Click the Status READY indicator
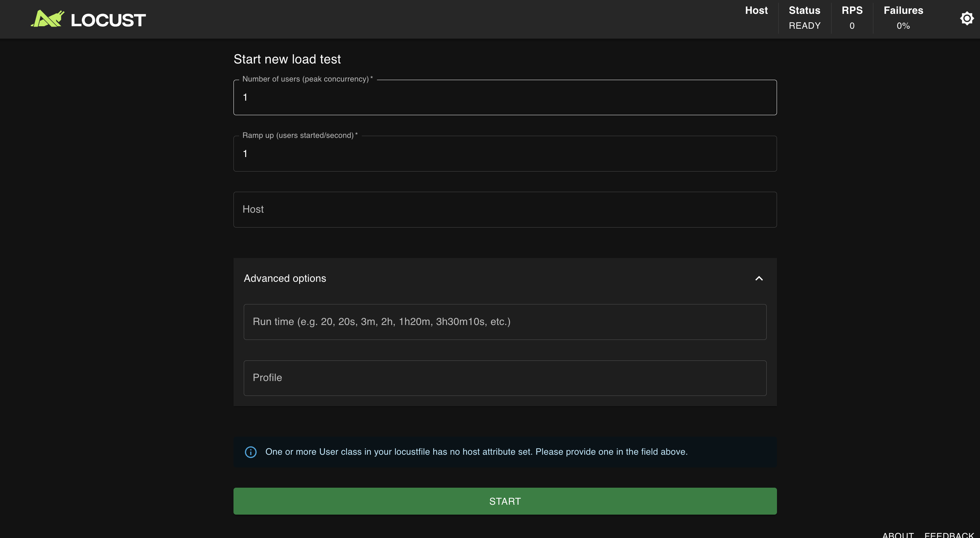 click(x=804, y=26)
